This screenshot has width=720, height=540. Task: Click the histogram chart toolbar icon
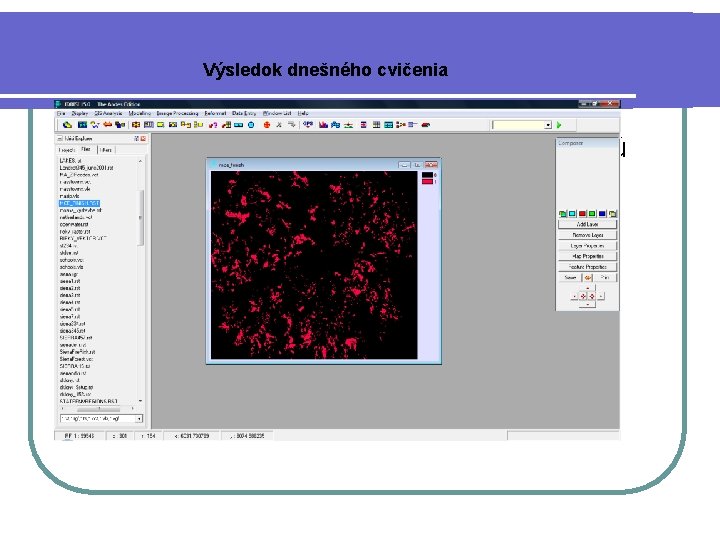(323, 125)
